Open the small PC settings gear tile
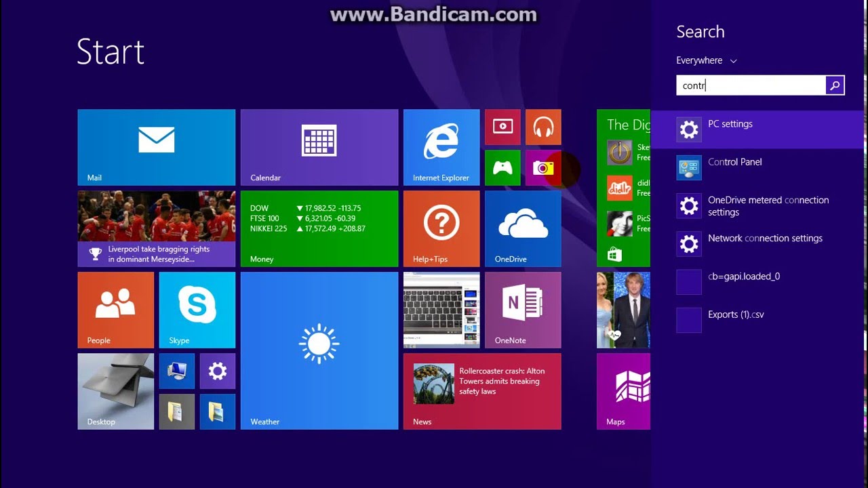Screen dimensions: 868x488 [218, 371]
